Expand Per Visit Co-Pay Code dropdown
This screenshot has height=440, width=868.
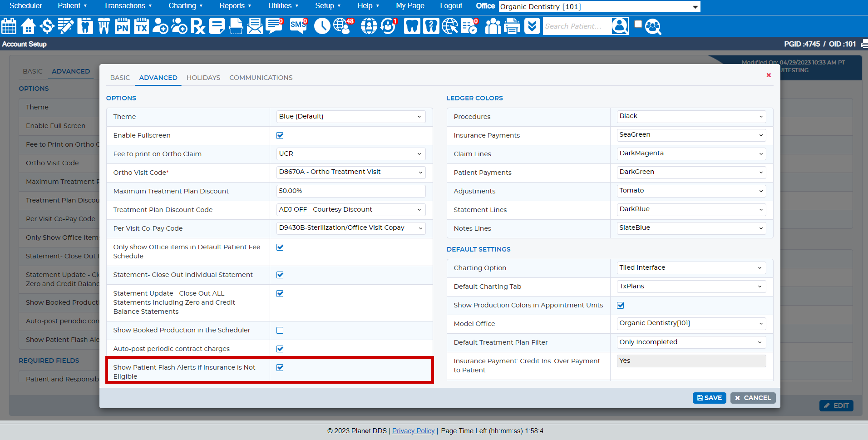click(351, 228)
